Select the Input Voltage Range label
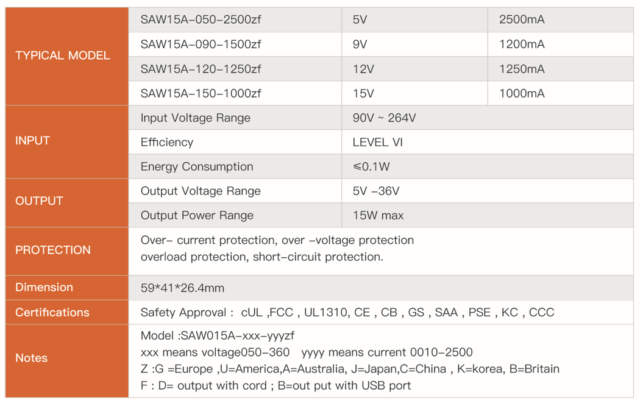640x403 pixels. coord(195,118)
